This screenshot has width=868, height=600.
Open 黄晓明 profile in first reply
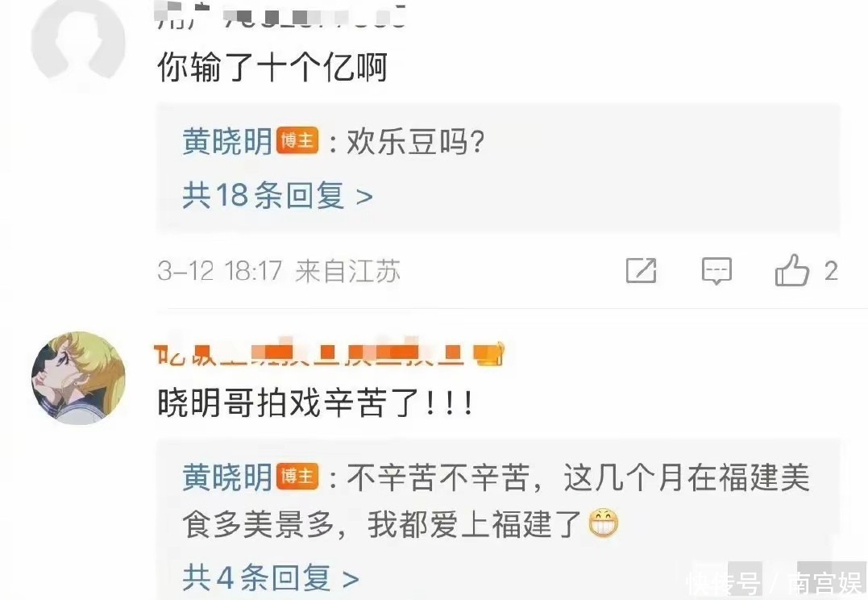[x=227, y=141]
